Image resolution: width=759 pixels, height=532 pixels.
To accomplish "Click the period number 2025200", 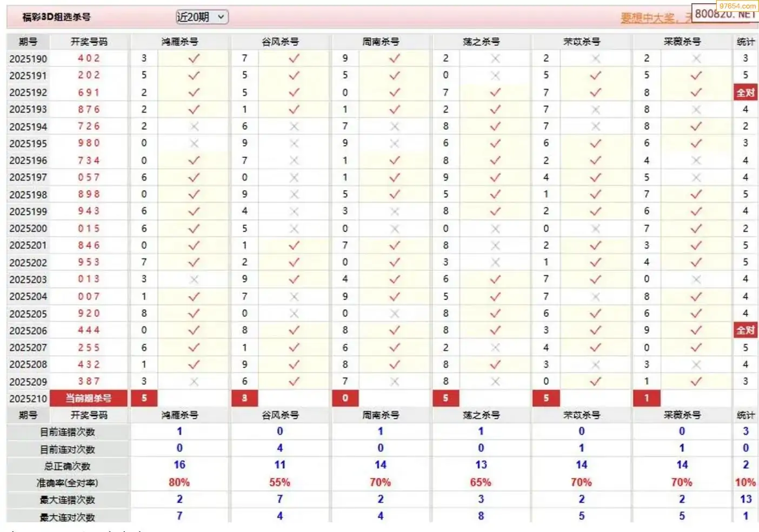I will pyautogui.click(x=28, y=229).
